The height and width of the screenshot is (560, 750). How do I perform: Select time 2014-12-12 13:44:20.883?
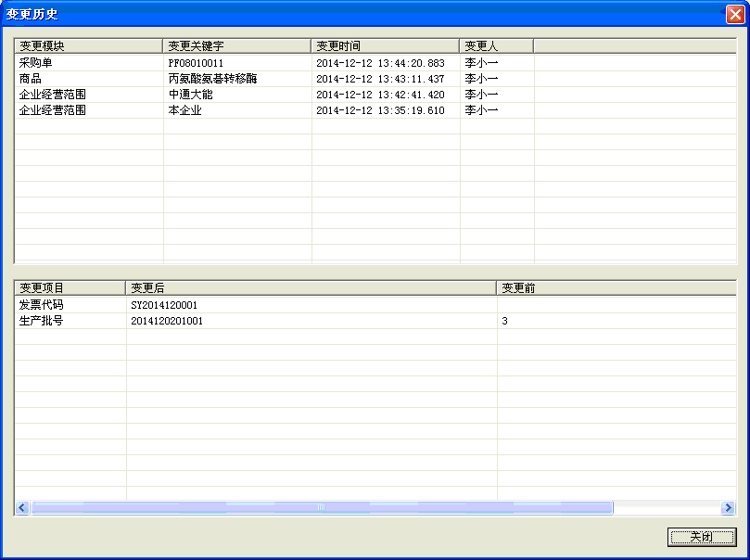(381, 63)
